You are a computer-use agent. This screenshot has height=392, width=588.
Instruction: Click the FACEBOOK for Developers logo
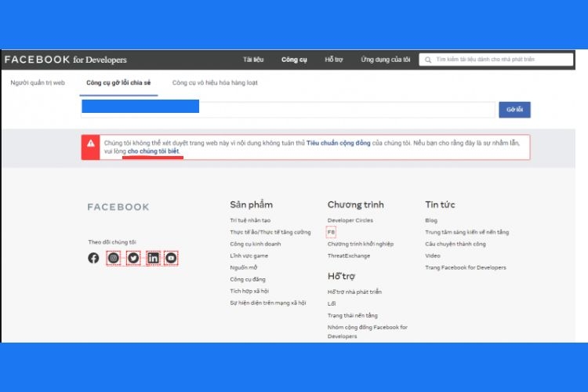point(66,60)
